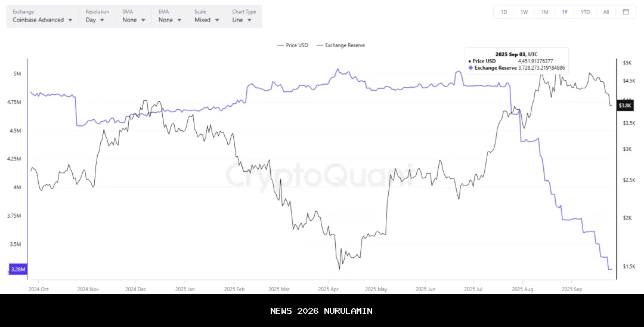
Task: Choose the 1M time range
Action: (544, 12)
